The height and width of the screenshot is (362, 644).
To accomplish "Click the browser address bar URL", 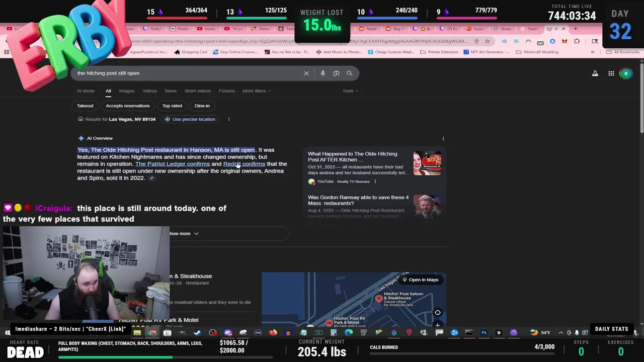I will pos(299,41).
